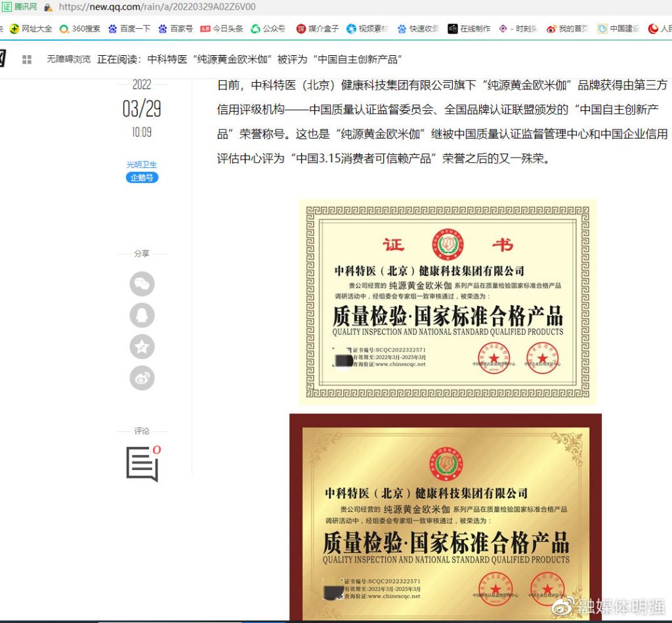Open the 在线制作 bookmark
This screenshot has width=672, height=623.
point(469,29)
